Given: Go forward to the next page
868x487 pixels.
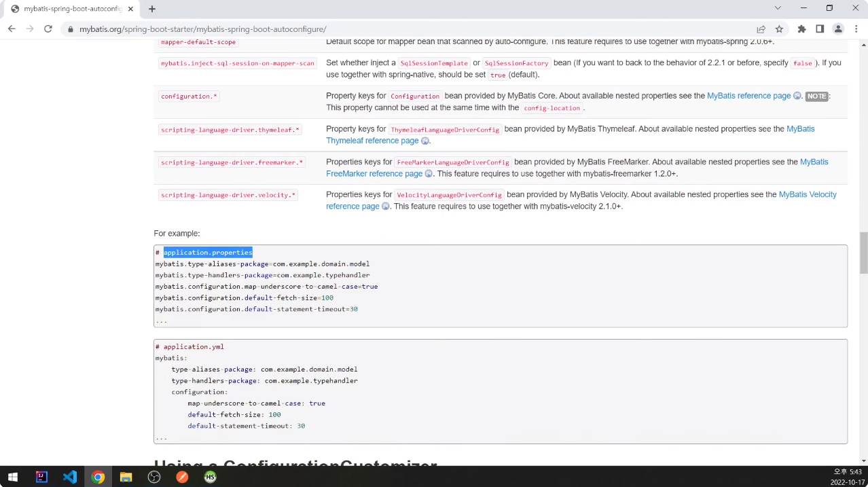Looking at the screenshot, I should (x=30, y=29).
